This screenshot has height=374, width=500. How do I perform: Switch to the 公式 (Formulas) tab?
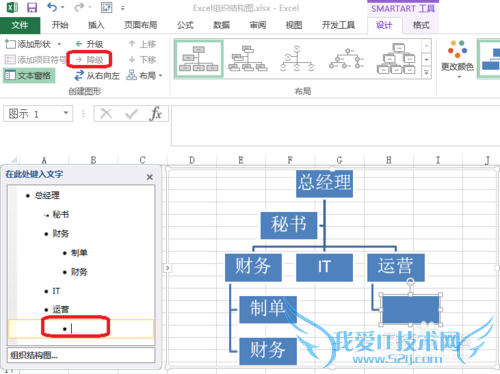pyautogui.click(x=185, y=25)
